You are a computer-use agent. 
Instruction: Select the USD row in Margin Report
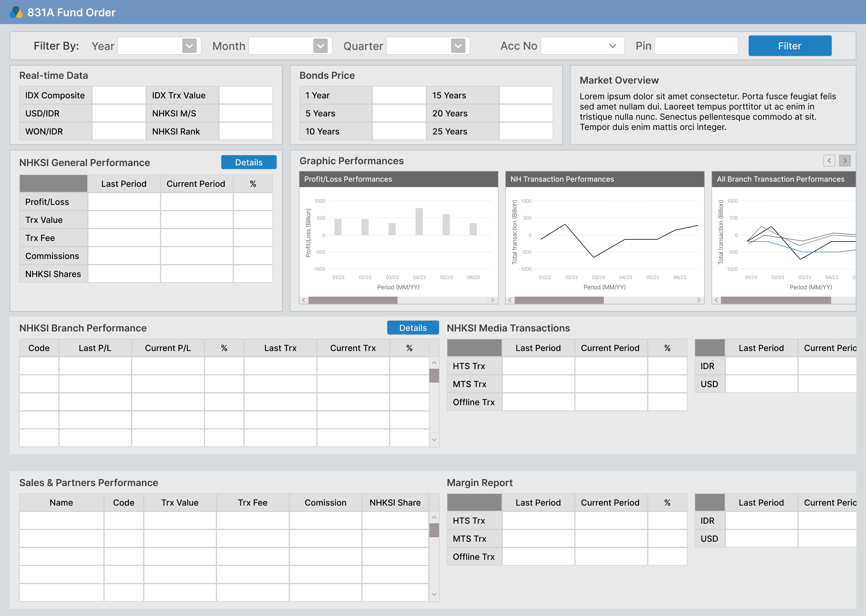pyautogui.click(x=775, y=538)
